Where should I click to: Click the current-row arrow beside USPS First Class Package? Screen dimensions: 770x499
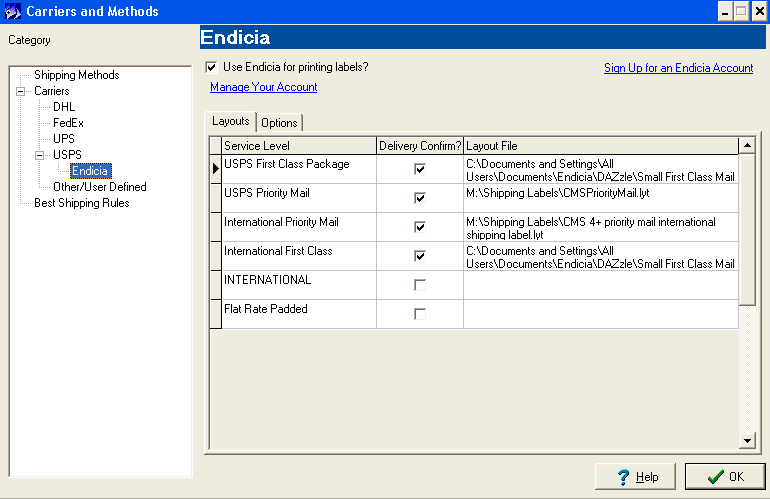216,169
